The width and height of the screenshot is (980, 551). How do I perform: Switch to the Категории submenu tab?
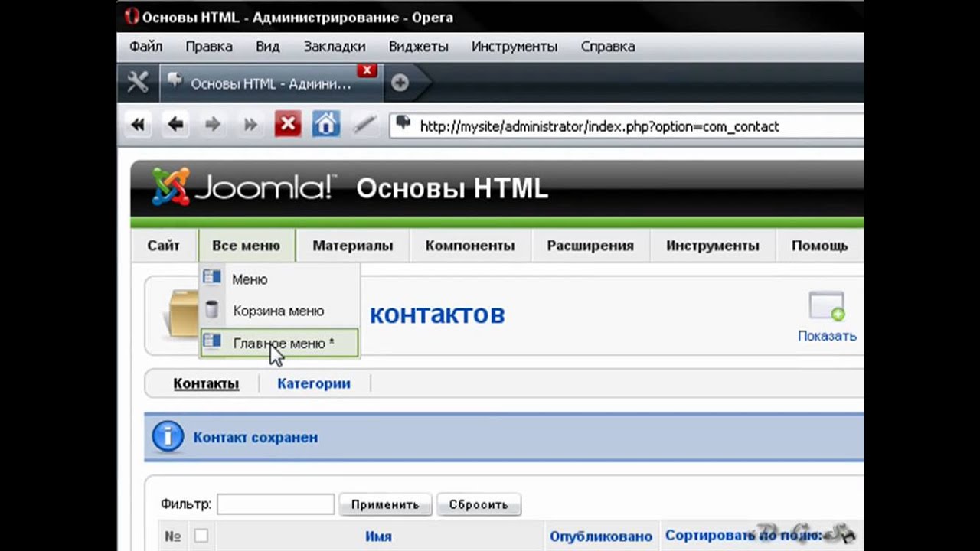(314, 383)
